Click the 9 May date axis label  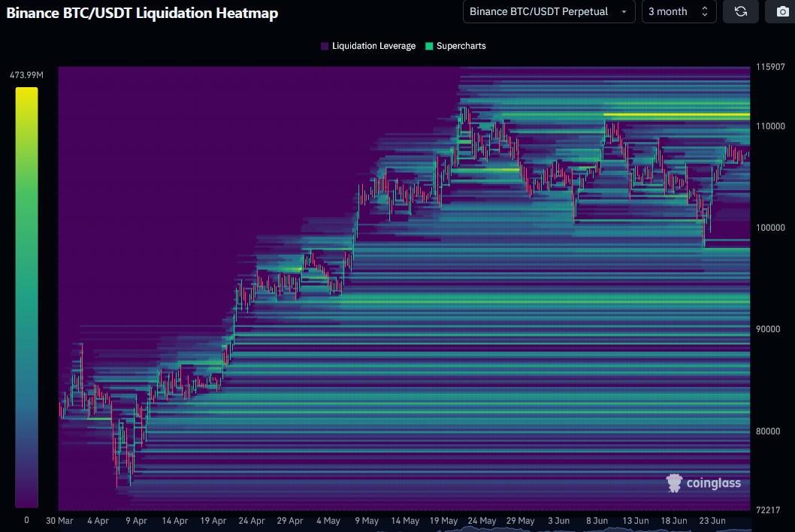367,521
